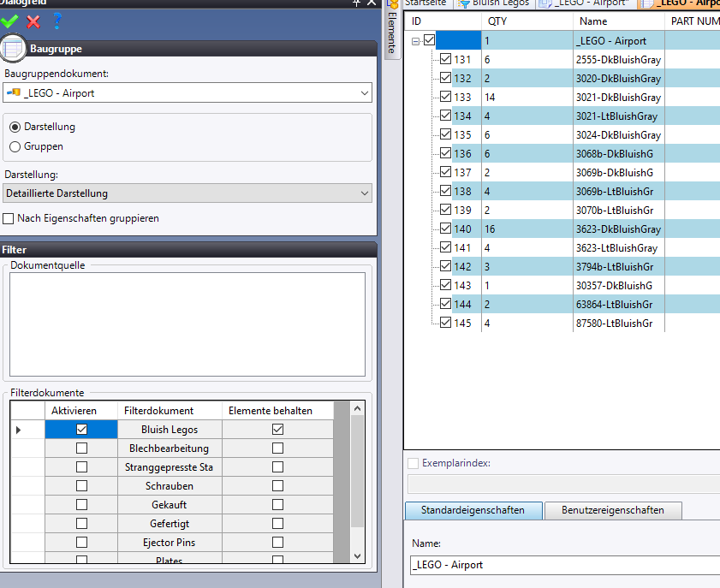
Task: Click the current row indicator arrow for Bluish Legos
Action: click(x=18, y=431)
